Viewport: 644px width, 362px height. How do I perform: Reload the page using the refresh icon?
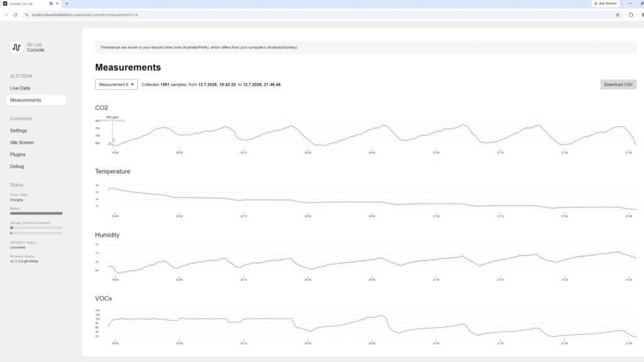[16, 15]
